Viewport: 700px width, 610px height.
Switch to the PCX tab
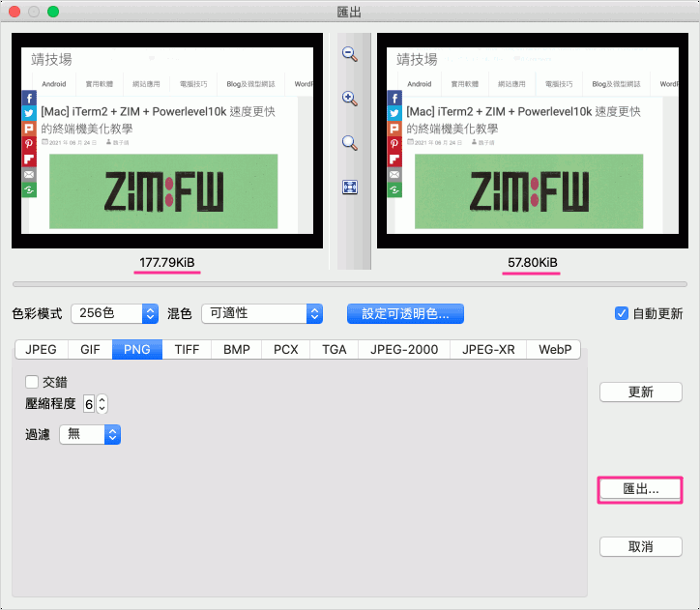(286, 349)
